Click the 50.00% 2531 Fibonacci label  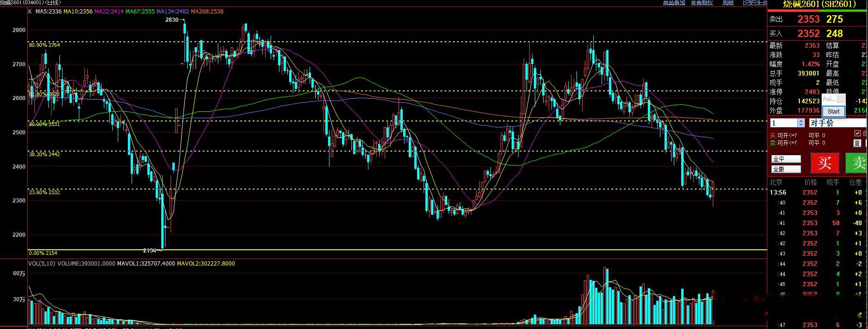[x=44, y=124]
